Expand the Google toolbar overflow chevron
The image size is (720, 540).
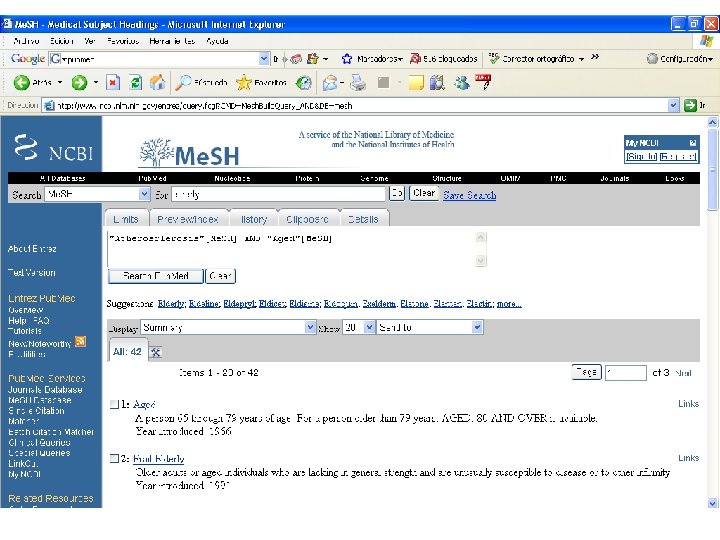595,57
